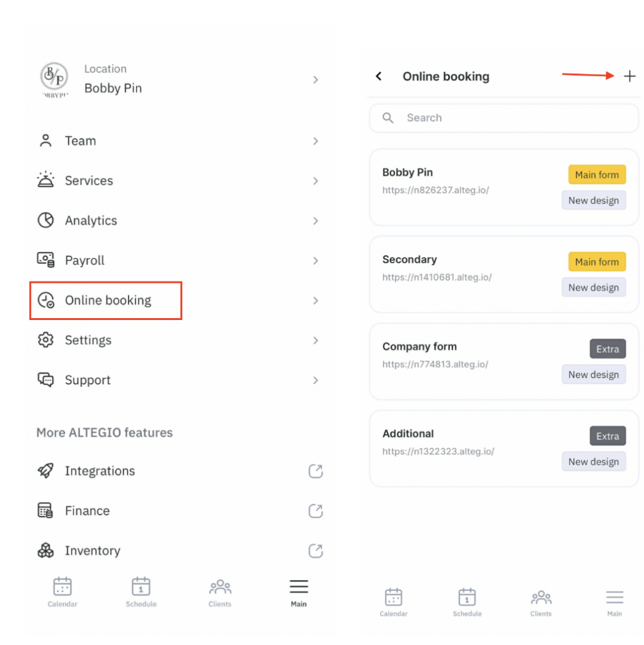Switch to Clients tab in right panel
The image size is (644, 645).
[x=541, y=602]
